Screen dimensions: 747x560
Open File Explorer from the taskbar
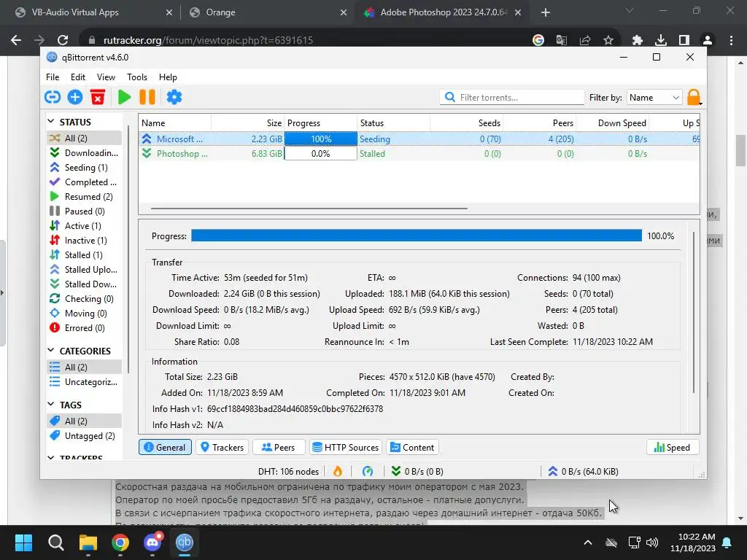coord(88,542)
